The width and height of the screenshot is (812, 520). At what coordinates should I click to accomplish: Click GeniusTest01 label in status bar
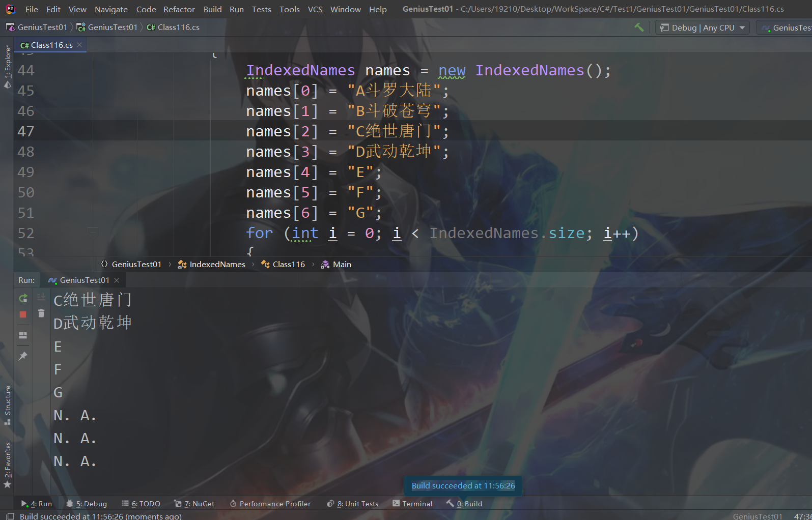tap(758, 516)
